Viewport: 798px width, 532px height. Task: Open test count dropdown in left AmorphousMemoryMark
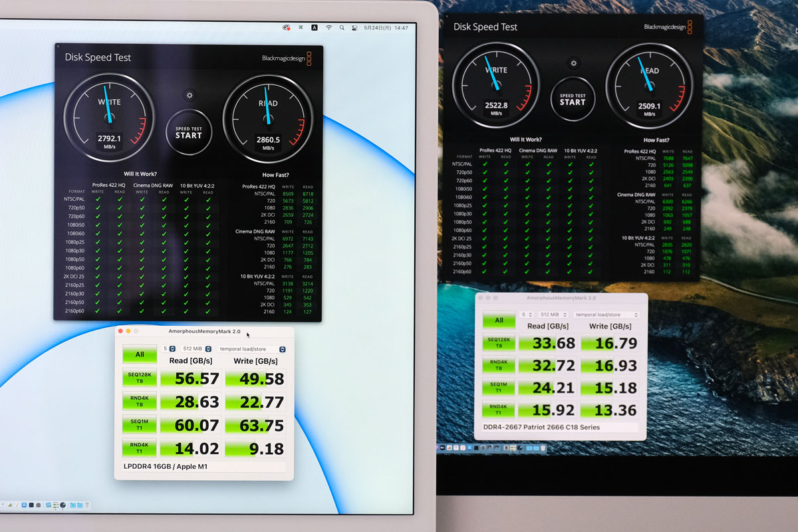click(x=169, y=348)
